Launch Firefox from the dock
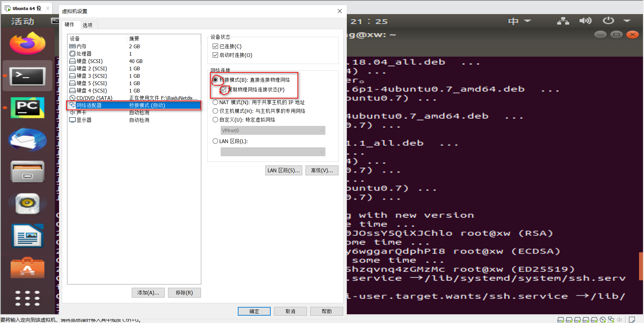Image resolution: width=644 pixels, height=323 pixels. pos(27,43)
